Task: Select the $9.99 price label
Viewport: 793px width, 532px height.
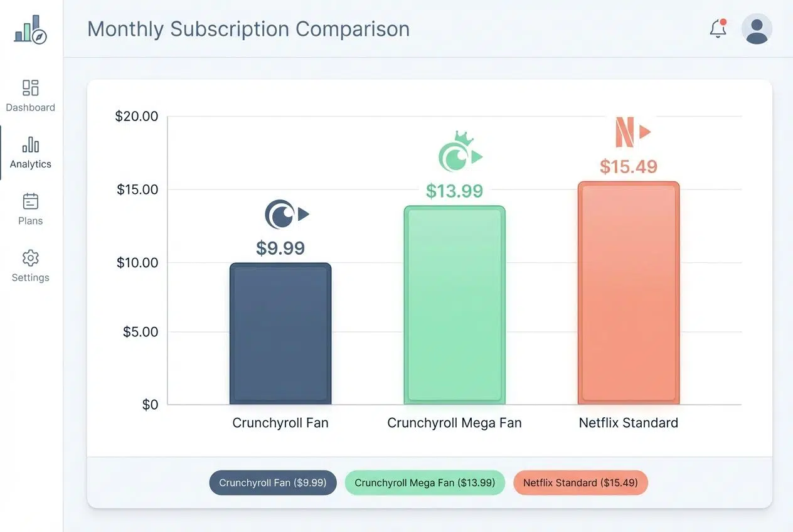Action: click(x=280, y=248)
